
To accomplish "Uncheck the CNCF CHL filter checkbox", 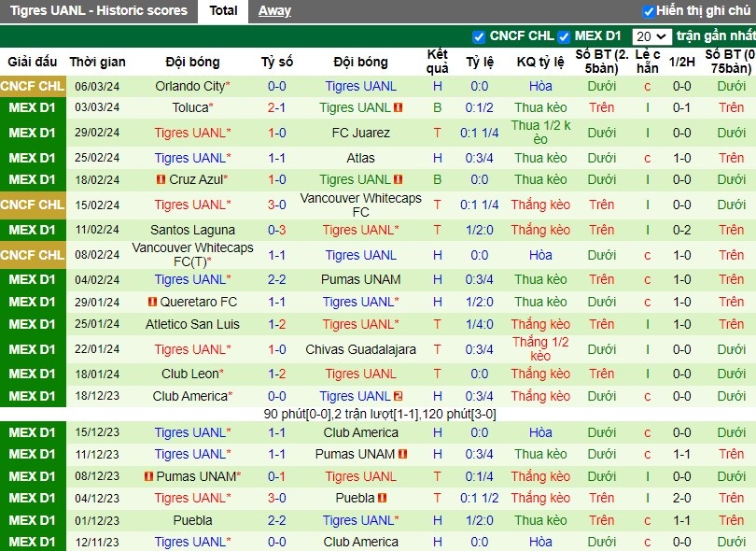I will pos(478,36).
